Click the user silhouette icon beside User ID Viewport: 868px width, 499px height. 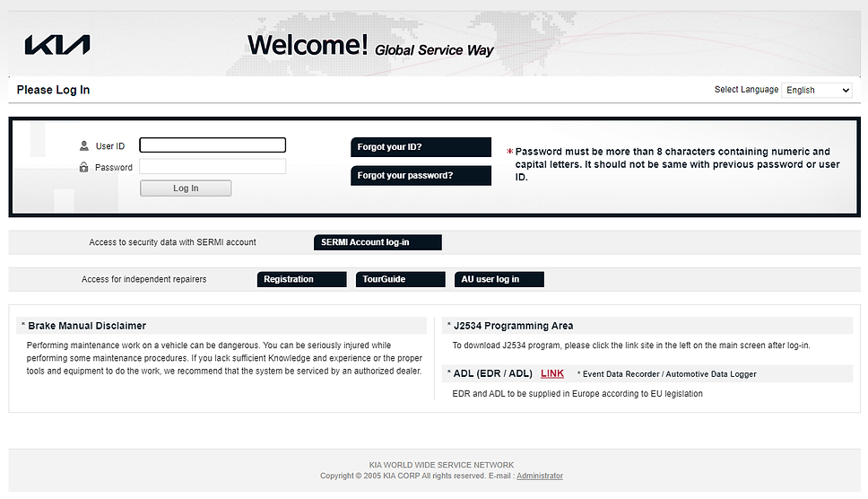click(84, 145)
